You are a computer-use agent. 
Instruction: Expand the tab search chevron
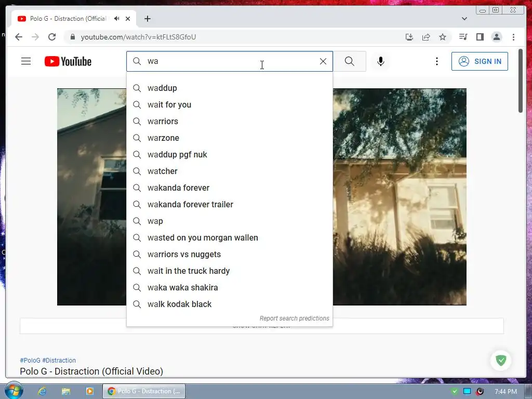click(464, 19)
